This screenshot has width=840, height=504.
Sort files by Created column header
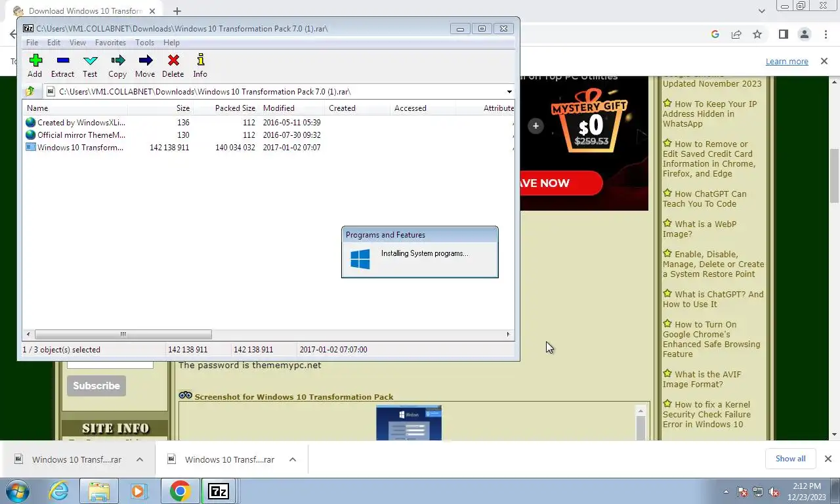[357, 108]
